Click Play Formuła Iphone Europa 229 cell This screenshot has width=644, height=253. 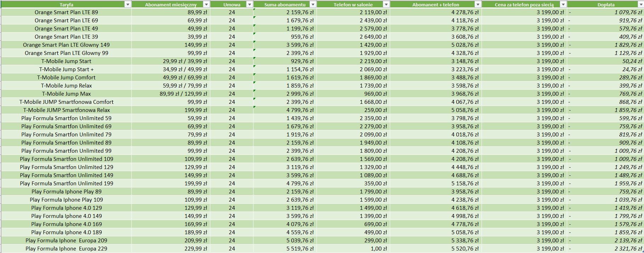point(66,248)
